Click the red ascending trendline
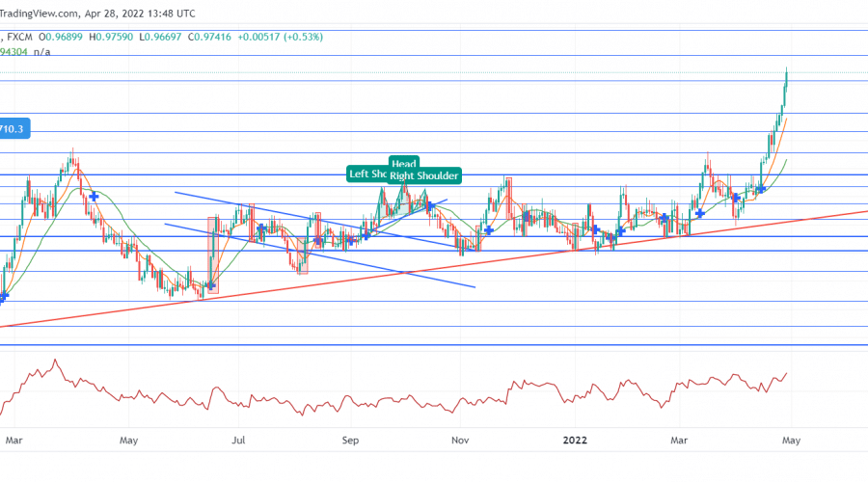This screenshot has width=868, height=482. coord(434,269)
